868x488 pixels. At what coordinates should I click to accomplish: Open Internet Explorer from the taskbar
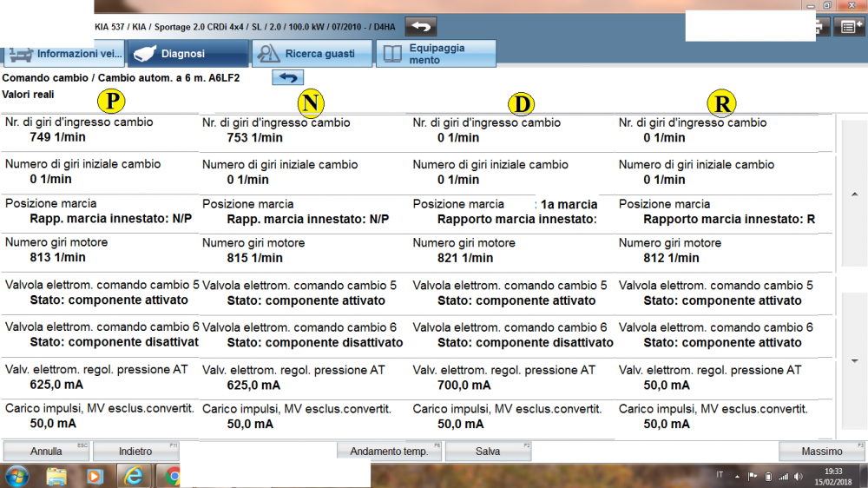click(x=134, y=477)
